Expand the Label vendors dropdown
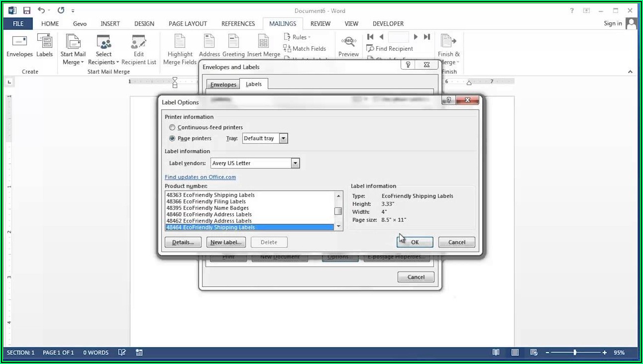643x364 pixels. click(295, 163)
